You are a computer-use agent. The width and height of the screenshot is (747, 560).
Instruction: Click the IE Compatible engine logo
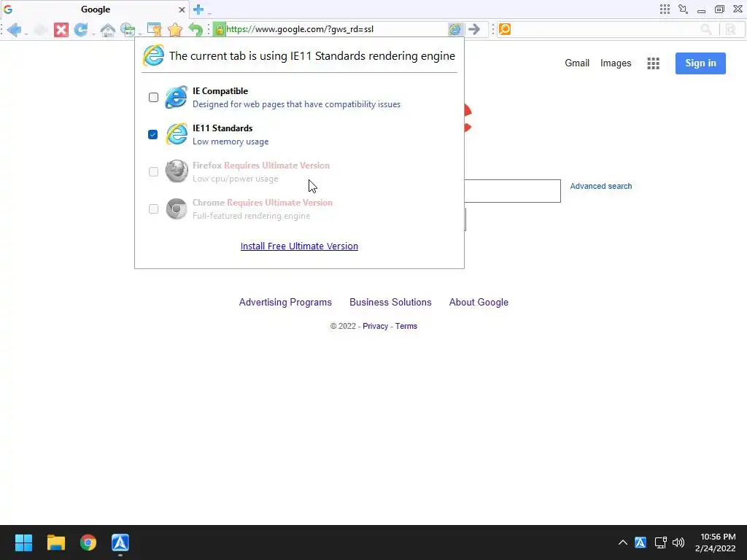coord(177,97)
